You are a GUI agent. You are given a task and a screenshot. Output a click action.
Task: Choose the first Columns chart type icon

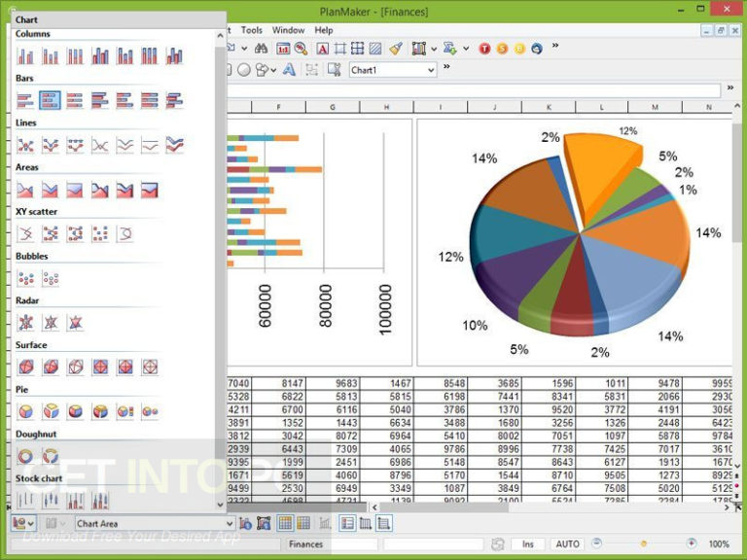click(25, 55)
